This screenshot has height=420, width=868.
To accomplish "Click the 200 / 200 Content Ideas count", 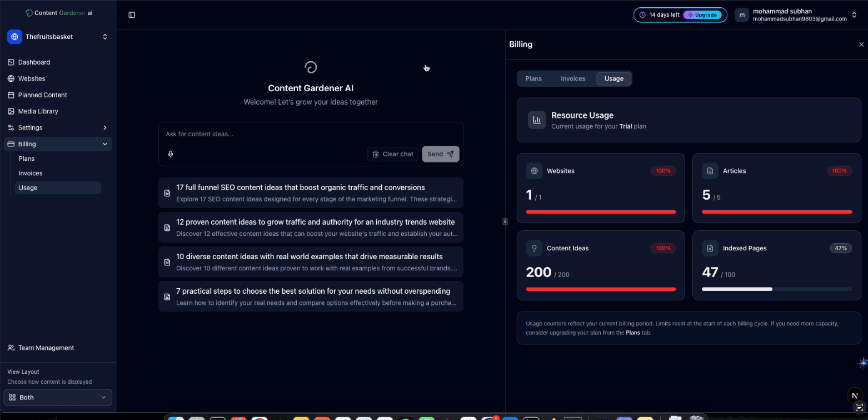I will point(548,273).
